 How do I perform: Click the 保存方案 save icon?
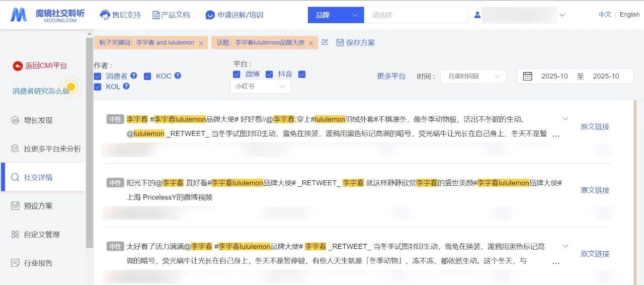pos(340,43)
